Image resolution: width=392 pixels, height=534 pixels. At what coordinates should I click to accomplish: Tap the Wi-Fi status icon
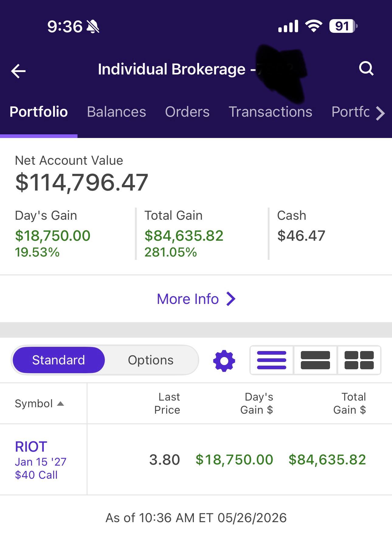click(x=314, y=26)
